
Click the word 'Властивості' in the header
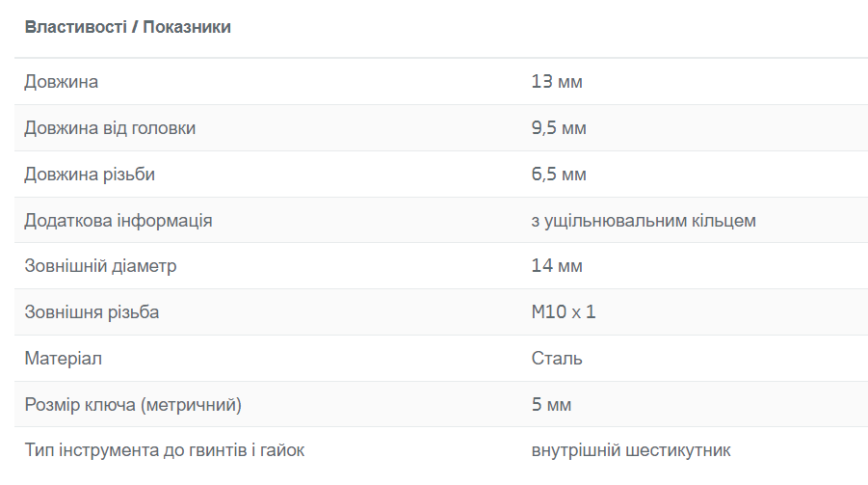pos(75,27)
